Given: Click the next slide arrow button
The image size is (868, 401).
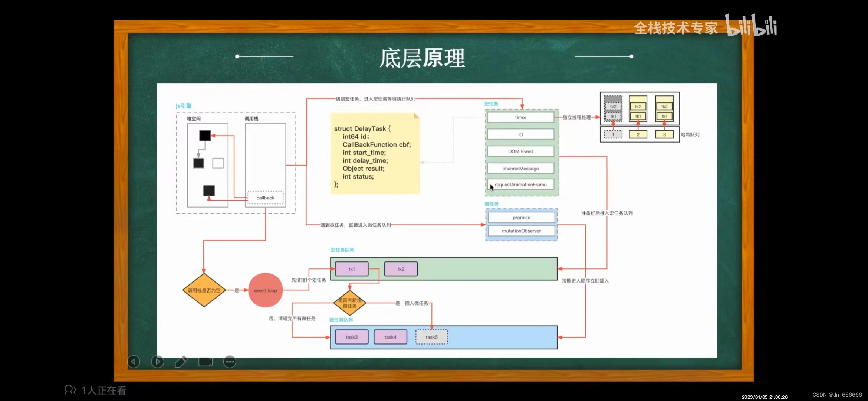Looking at the screenshot, I should coord(157,361).
